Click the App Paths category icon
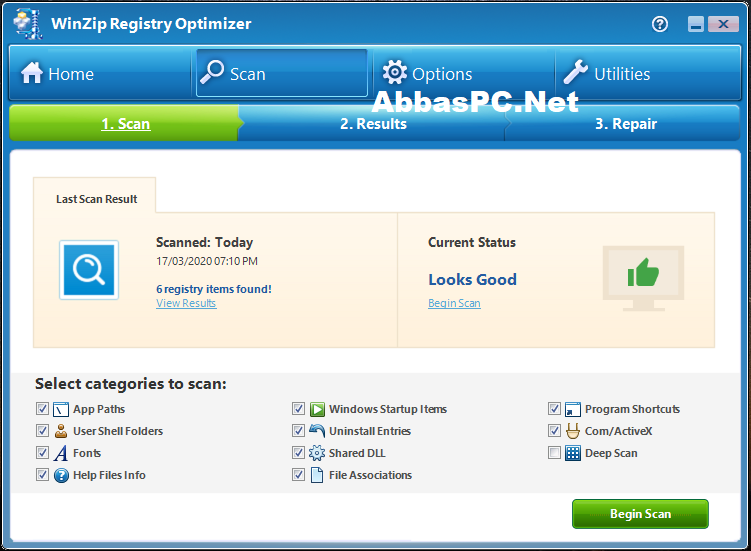 (61, 409)
